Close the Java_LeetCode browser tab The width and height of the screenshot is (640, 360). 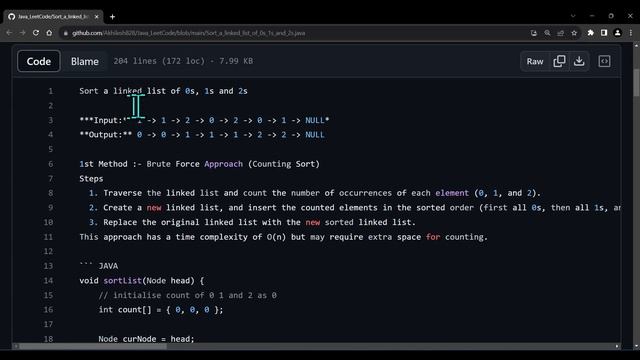point(96,17)
